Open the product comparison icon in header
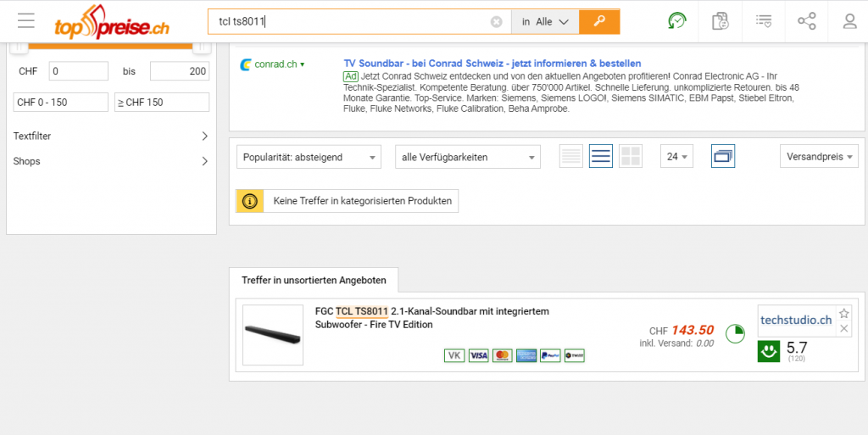 (720, 21)
